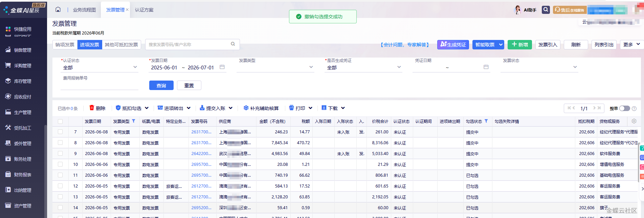Open 售后在线服务 support
Viewport: 644px width, 218px height.
[570, 10]
